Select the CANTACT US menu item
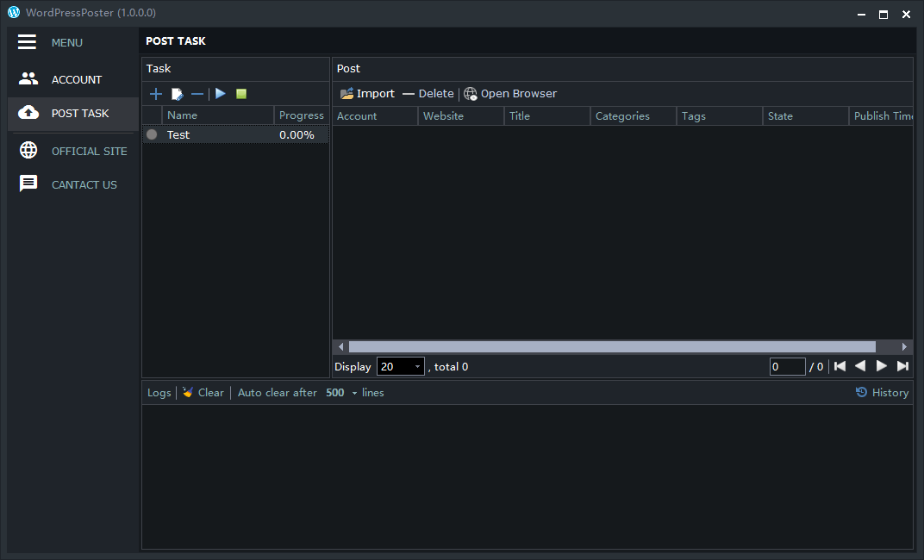Image resolution: width=924 pixels, height=560 pixels. [x=84, y=184]
